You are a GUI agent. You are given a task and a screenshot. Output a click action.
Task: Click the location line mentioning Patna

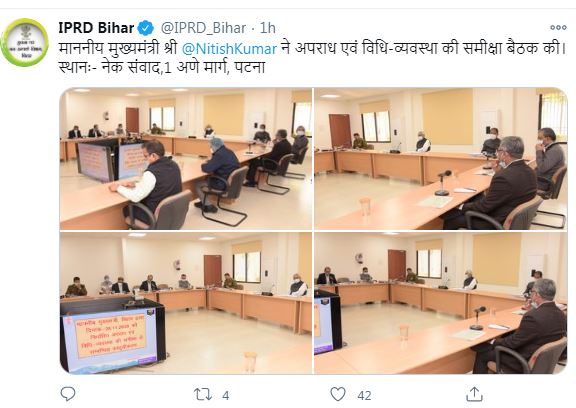pos(162,68)
